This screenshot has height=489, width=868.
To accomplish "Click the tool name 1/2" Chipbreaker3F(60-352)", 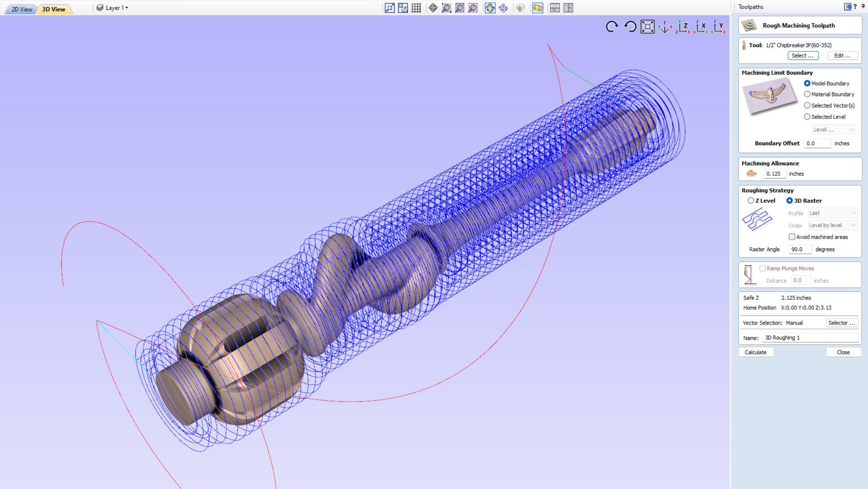I will 799,45.
